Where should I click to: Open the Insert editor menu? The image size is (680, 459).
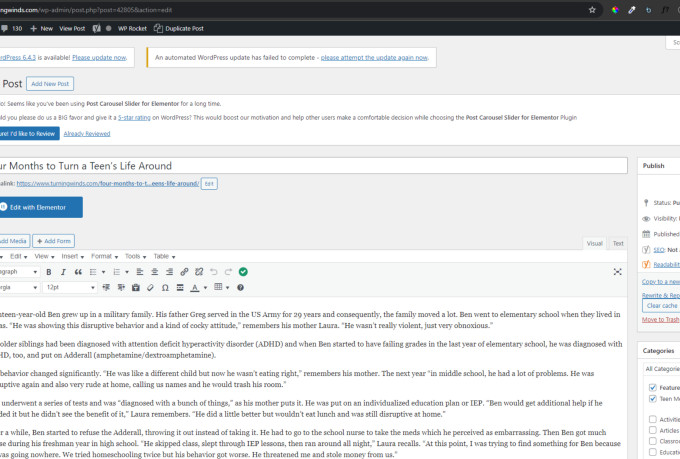[x=72, y=256]
